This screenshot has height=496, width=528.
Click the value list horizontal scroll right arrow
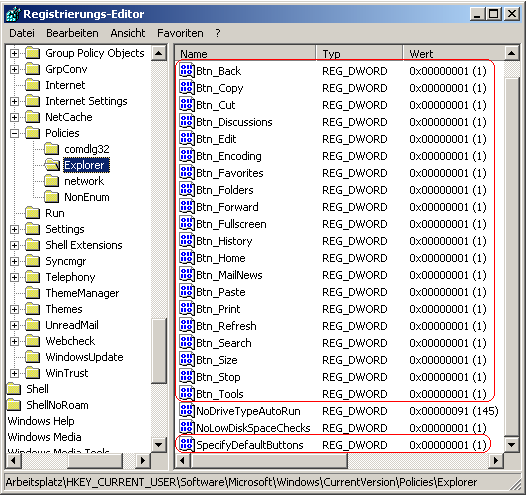point(496,460)
